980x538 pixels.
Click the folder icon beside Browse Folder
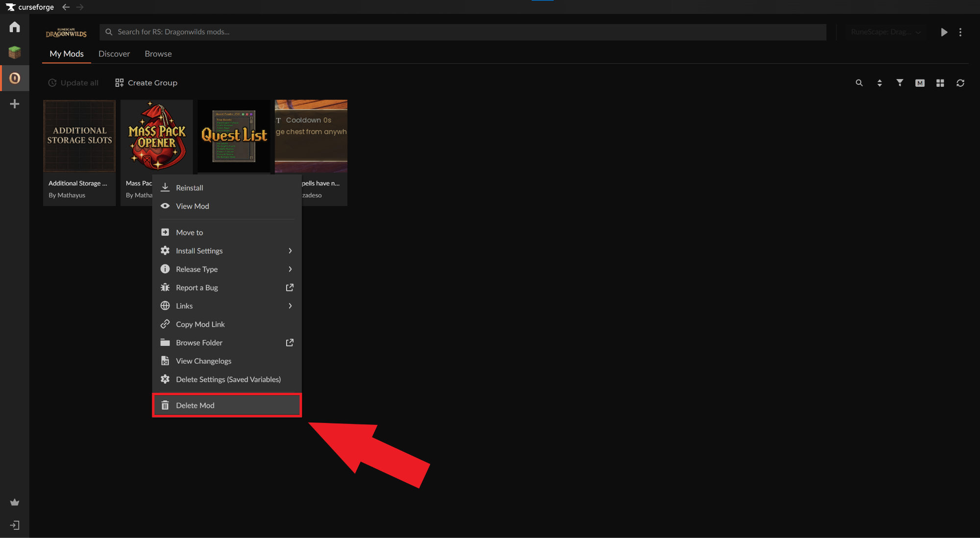tap(165, 342)
